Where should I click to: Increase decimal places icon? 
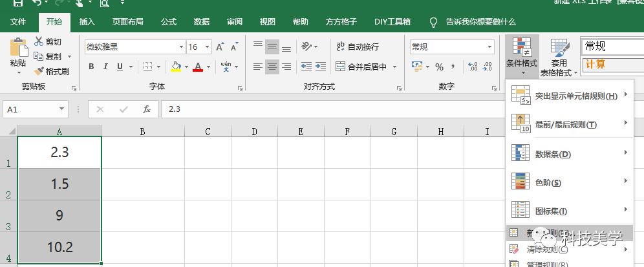tap(473, 67)
